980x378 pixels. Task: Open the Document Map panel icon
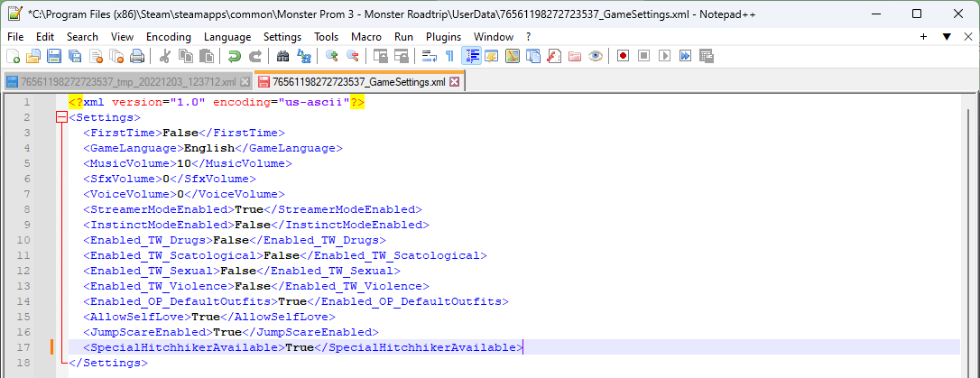point(513,57)
